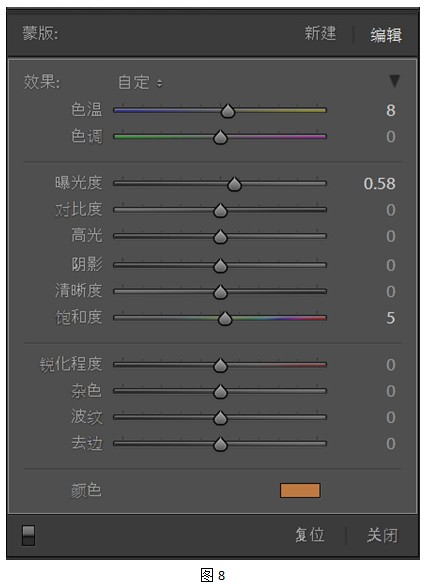This screenshot has height=585, width=426.
Task: Click the 锐化程度 slider handle
Action: pos(220,365)
